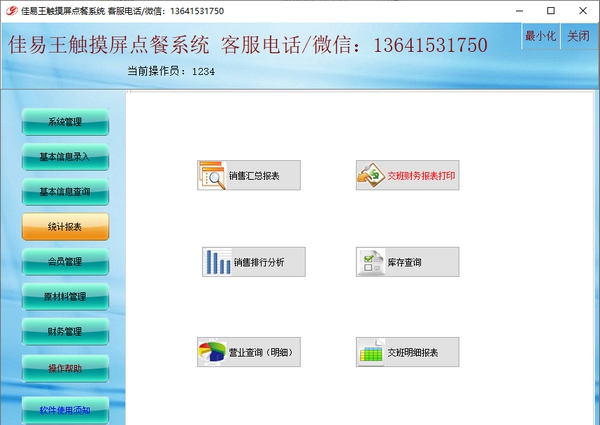Click the magnifier icon on 销售汇总报表

coord(212,175)
